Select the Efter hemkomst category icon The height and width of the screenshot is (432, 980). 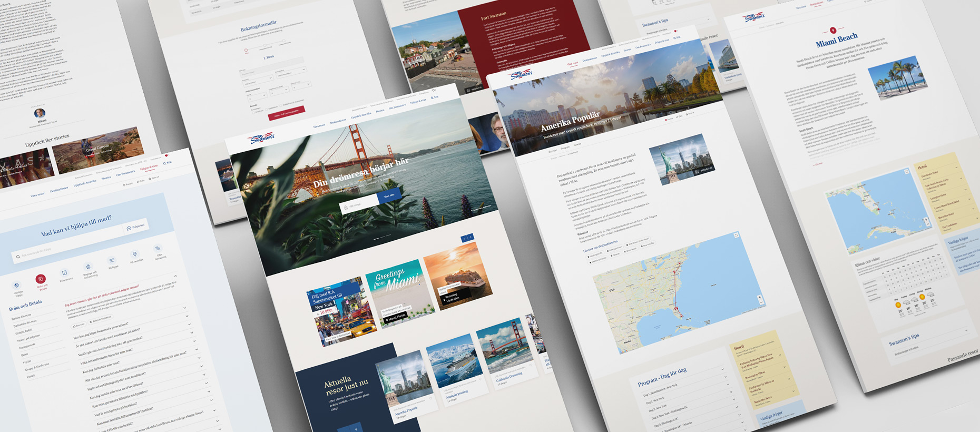point(158,248)
